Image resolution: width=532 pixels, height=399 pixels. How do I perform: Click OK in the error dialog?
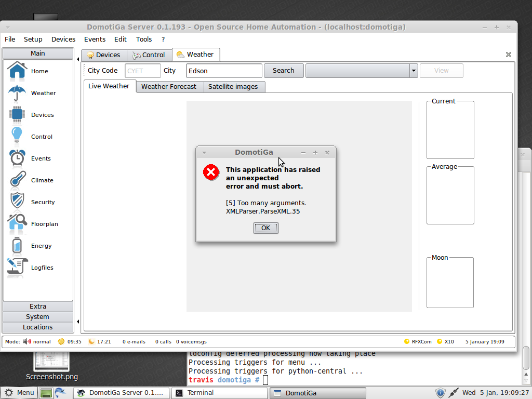point(265,228)
